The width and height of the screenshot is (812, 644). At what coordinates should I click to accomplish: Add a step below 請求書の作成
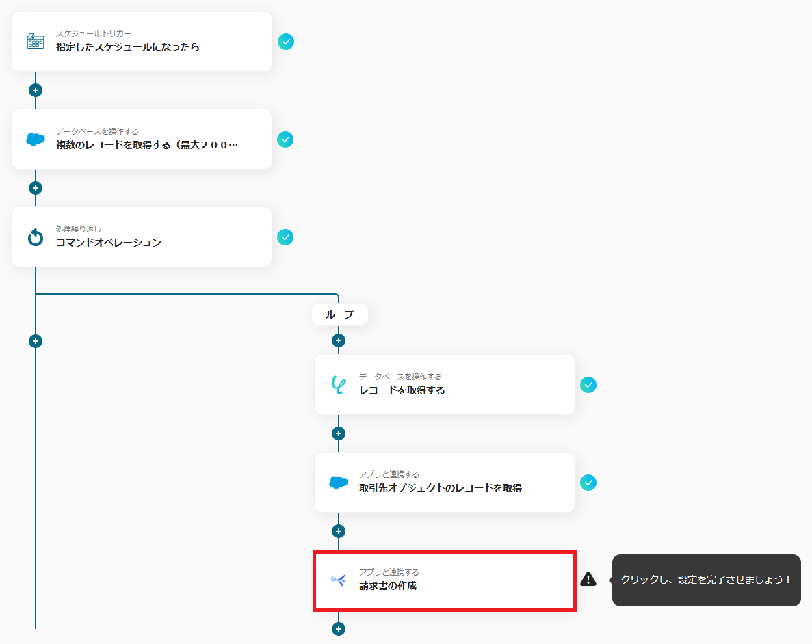(339, 629)
